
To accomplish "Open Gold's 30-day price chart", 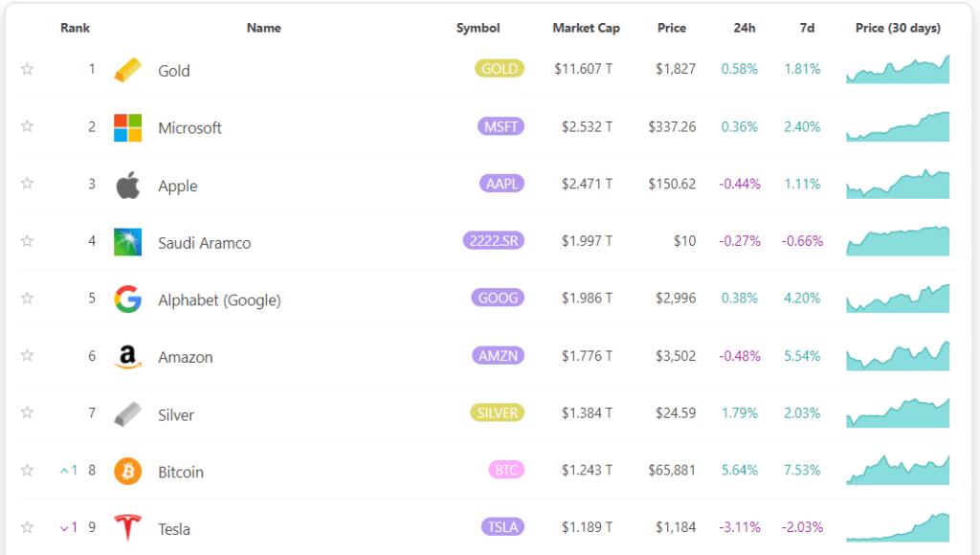I will [x=898, y=69].
